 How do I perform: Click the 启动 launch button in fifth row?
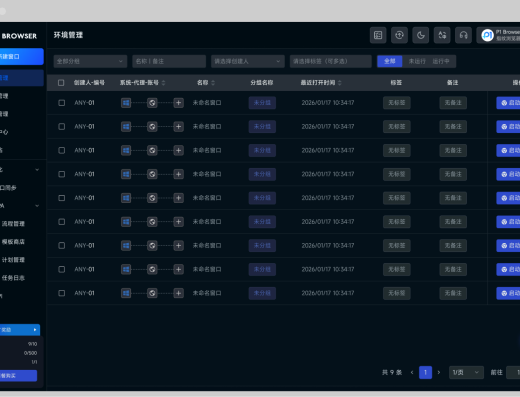click(508, 198)
